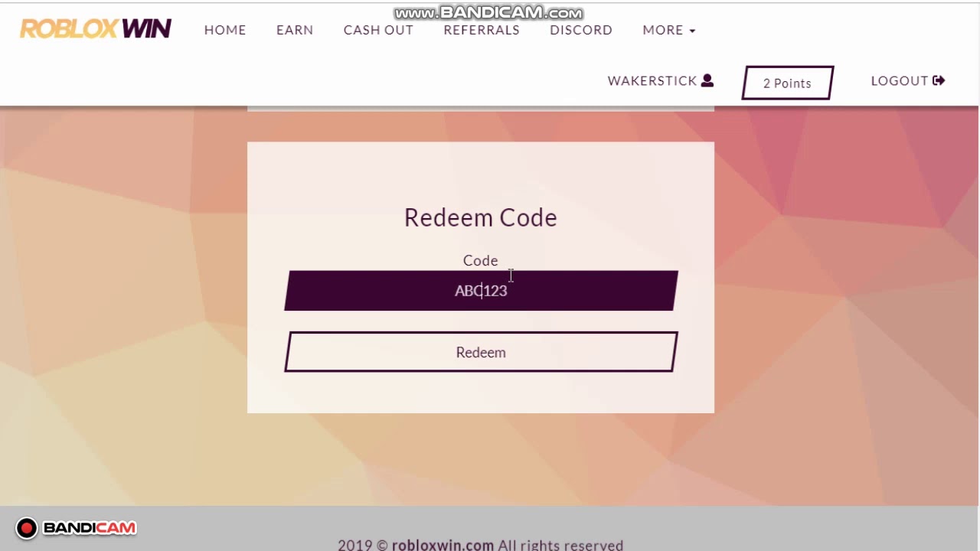
Task: Click the BANDICAM logo at bottom left
Action: (90, 528)
